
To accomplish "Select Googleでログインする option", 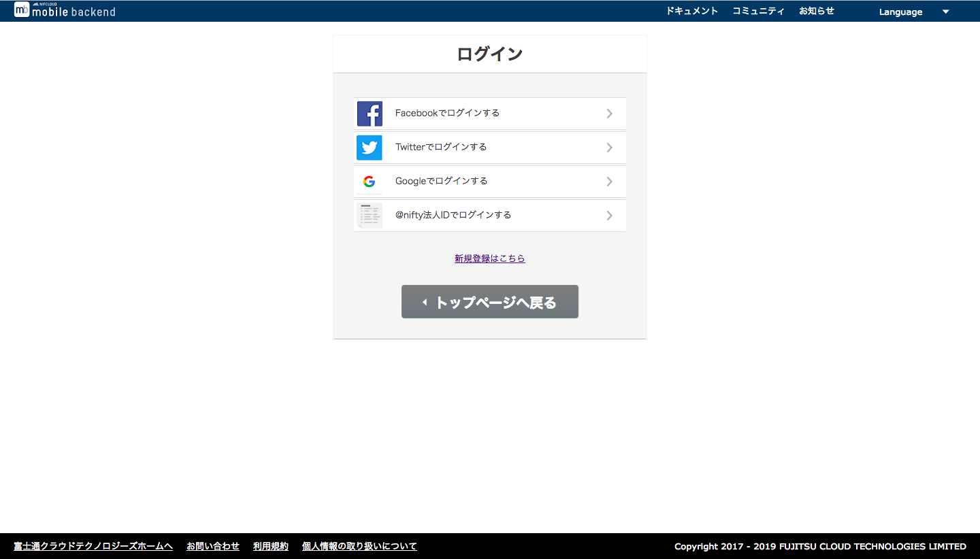I will (441, 181).
